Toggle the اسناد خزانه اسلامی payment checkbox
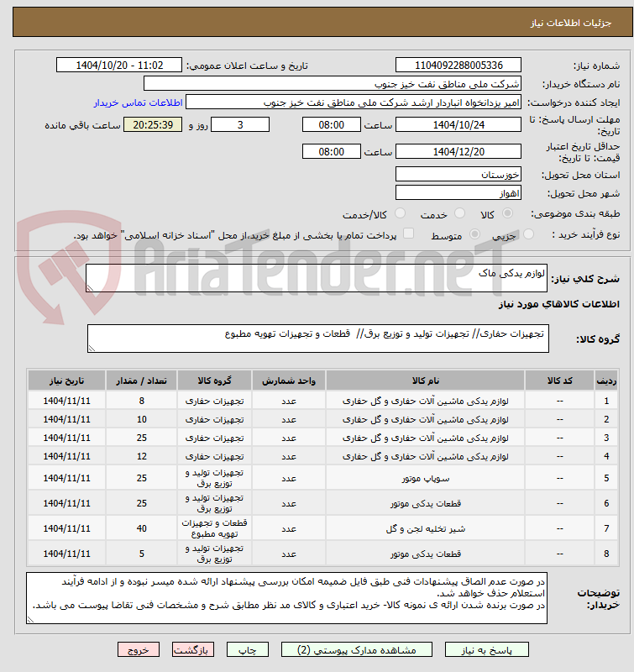 point(409,234)
